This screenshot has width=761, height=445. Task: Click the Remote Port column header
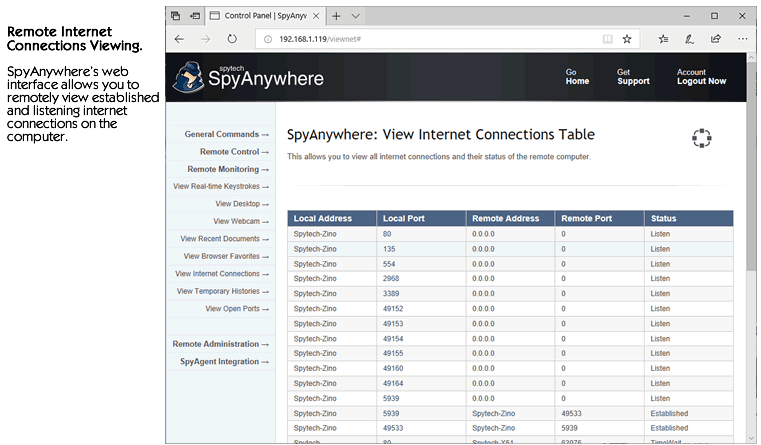[600, 218]
